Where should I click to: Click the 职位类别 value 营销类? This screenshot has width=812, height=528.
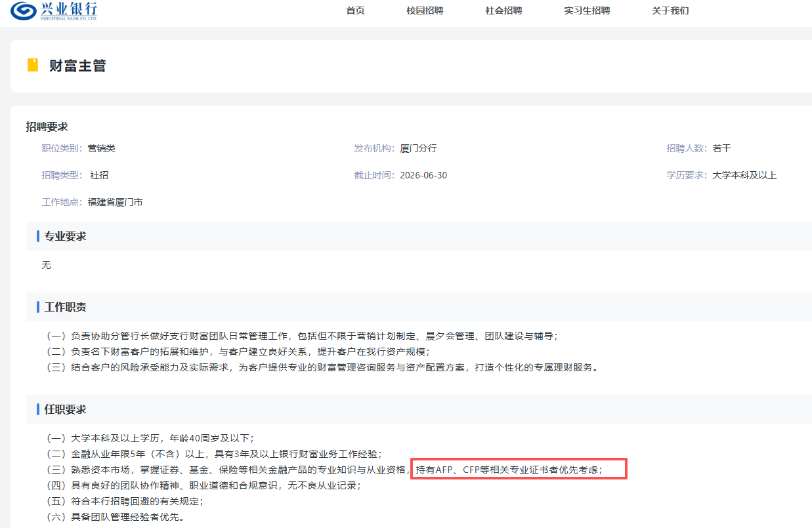pyautogui.click(x=102, y=148)
